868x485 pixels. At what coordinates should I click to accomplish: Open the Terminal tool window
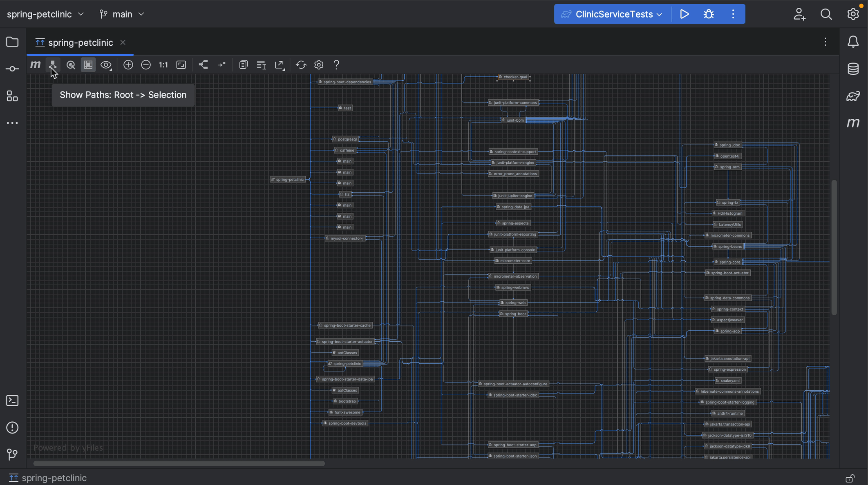pyautogui.click(x=12, y=400)
